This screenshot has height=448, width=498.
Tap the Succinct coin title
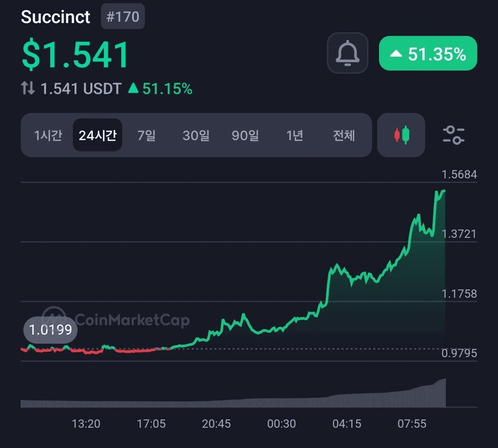(x=55, y=17)
